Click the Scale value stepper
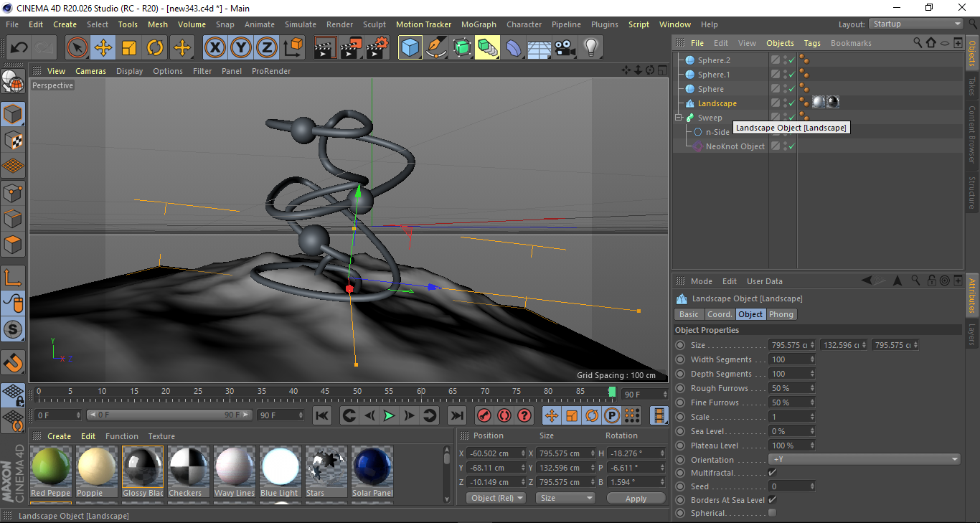 812,417
